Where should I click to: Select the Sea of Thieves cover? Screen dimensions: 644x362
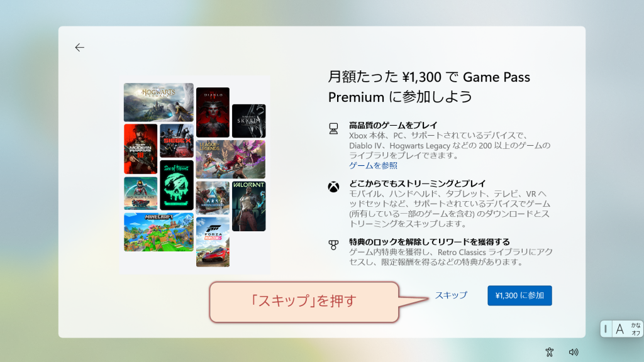177,185
